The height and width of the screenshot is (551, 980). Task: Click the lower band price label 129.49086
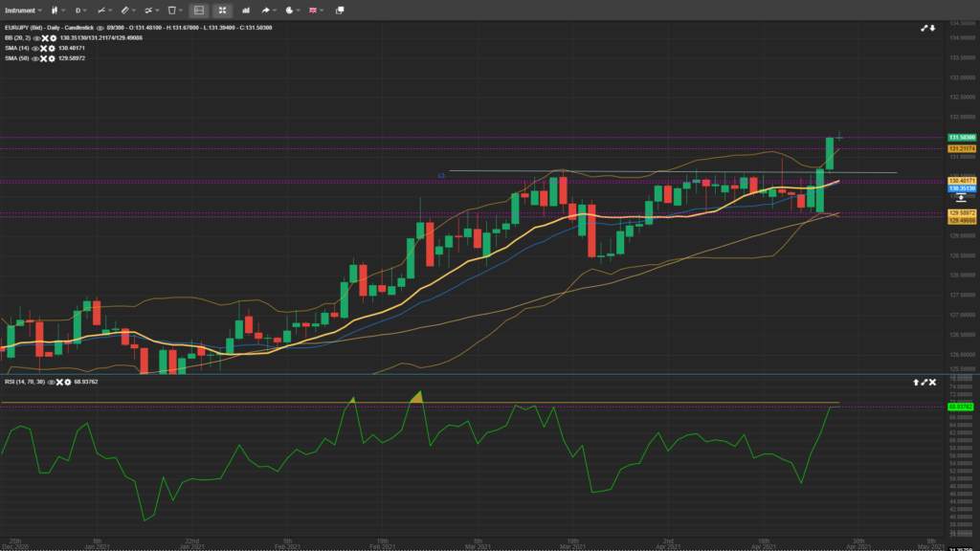click(962, 221)
